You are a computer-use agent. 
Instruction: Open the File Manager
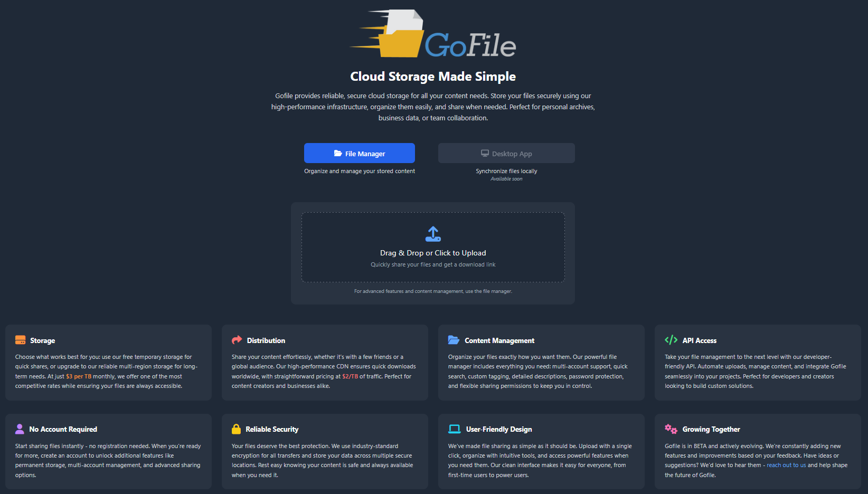pos(360,153)
